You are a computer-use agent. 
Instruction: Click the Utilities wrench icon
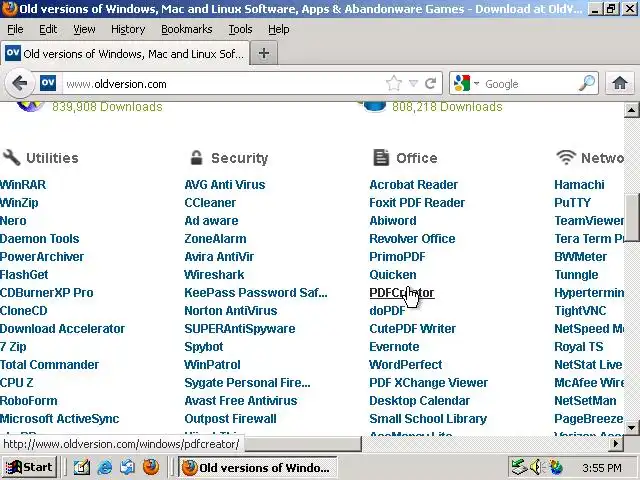point(11,158)
